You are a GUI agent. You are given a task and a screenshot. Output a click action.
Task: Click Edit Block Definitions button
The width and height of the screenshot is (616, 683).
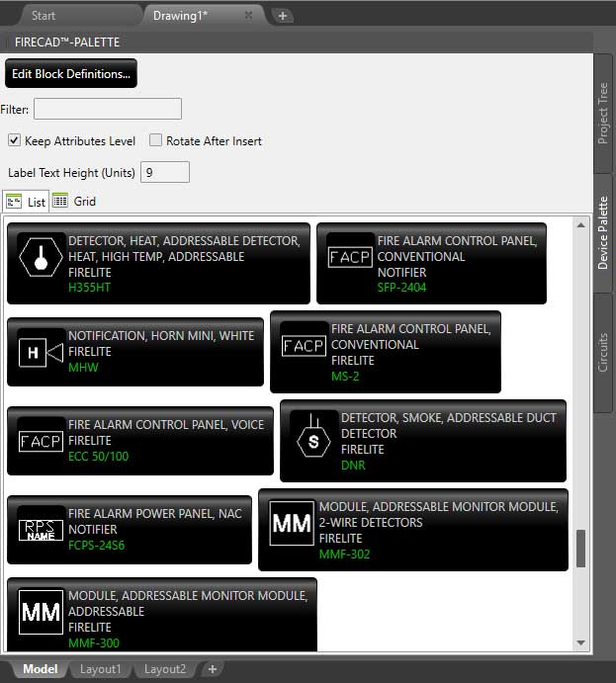click(70, 74)
